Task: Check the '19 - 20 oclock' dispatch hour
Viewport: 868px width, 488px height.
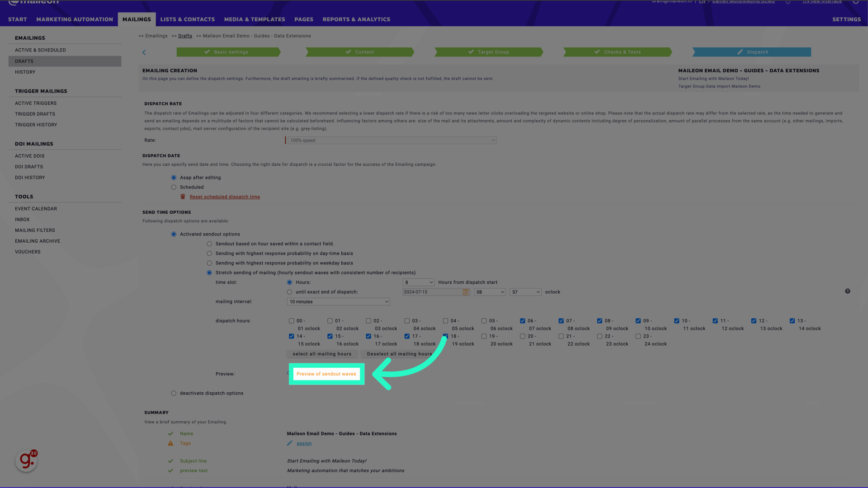Action: click(x=484, y=336)
